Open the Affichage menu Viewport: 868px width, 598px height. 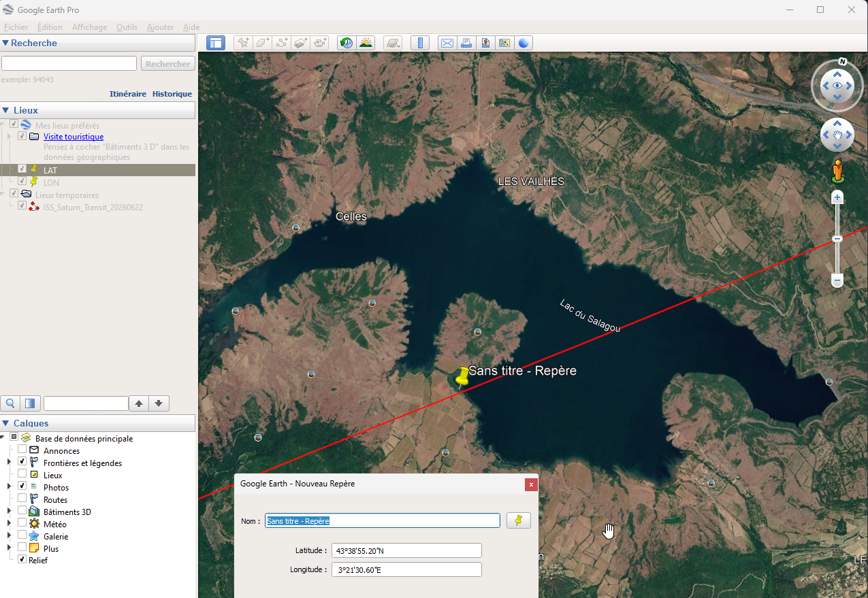click(90, 27)
